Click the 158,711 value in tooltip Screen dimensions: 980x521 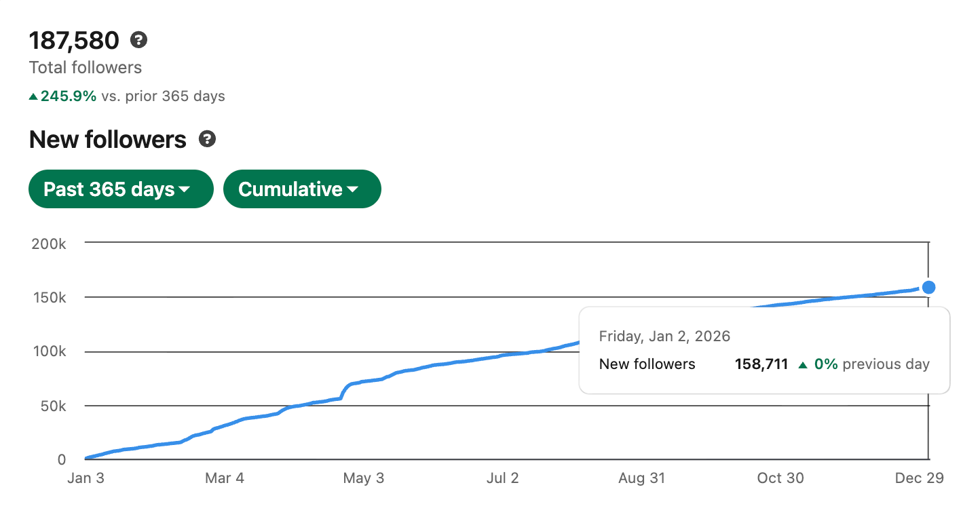coord(761,364)
